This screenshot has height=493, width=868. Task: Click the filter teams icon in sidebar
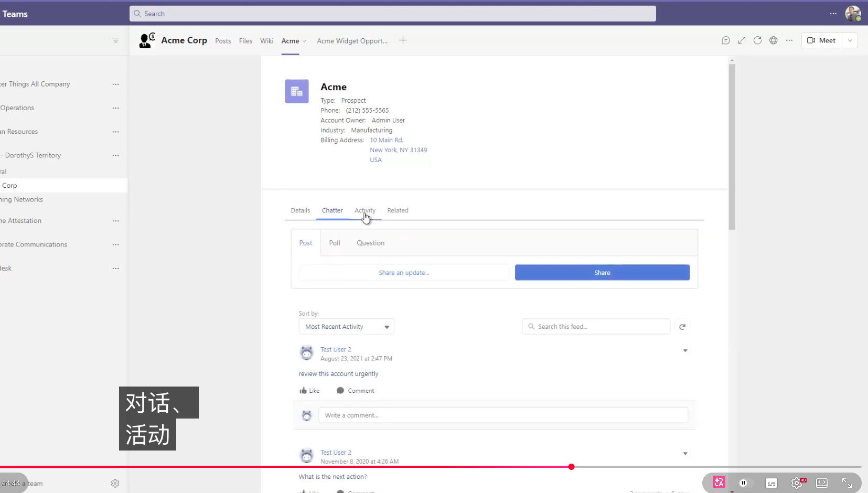click(x=115, y=40)
